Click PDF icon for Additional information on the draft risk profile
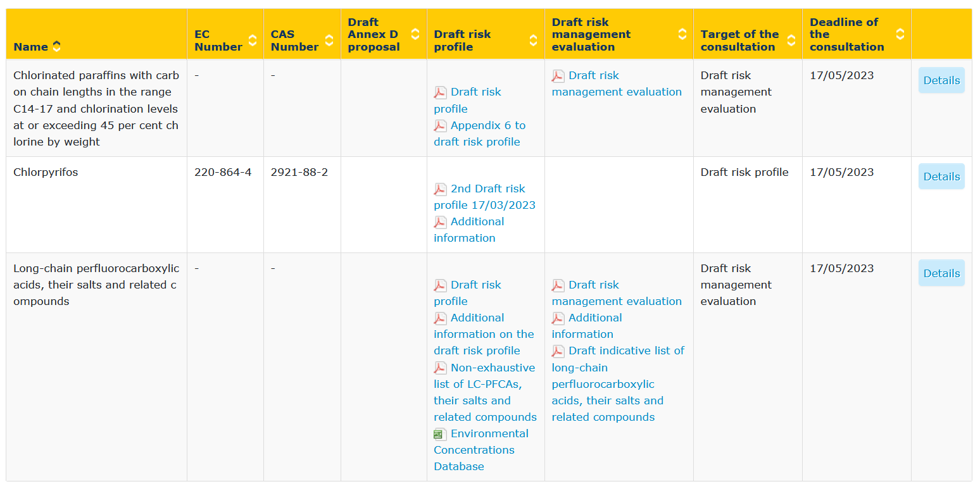 pos(440,318)
